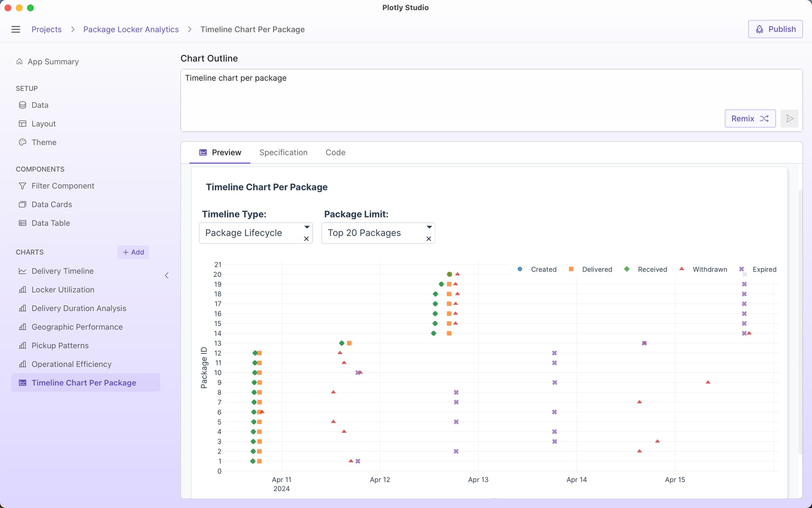This screenshot has height=508, width=812.
Task: Open the Package Limit dropdown
Action: point(429,227)
